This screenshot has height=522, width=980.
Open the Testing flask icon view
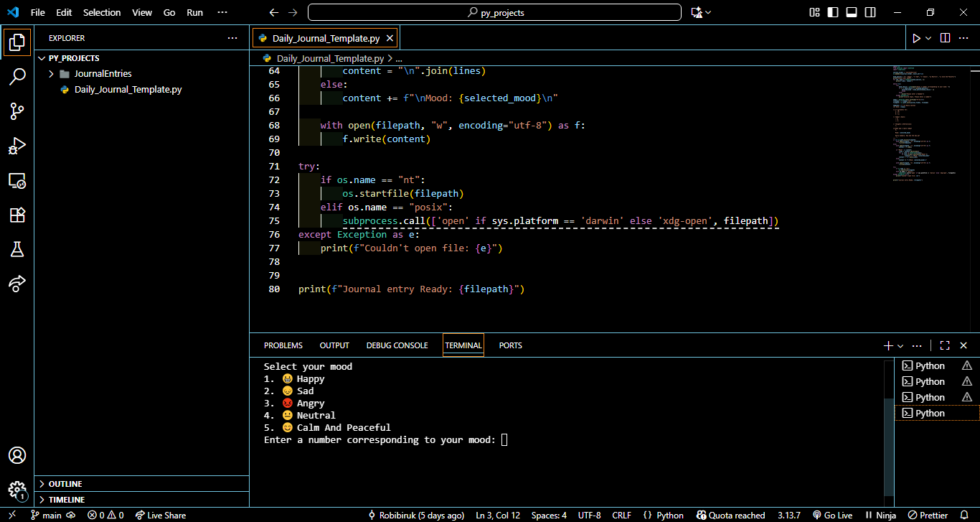click(x=17, y=249)
